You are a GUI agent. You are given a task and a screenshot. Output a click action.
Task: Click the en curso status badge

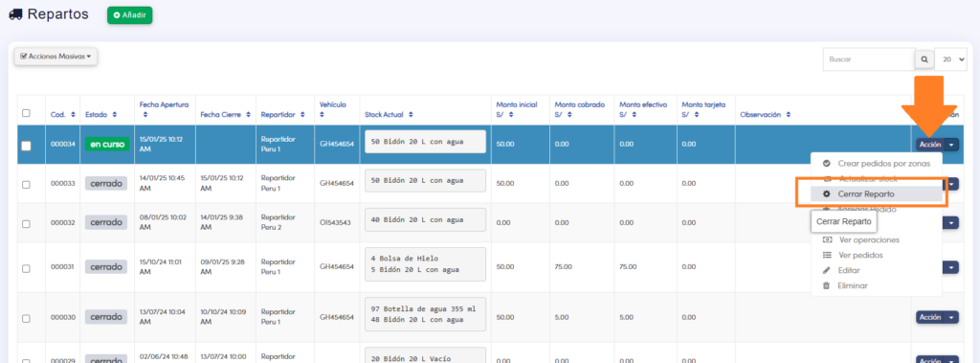click(x=107, y=145)
